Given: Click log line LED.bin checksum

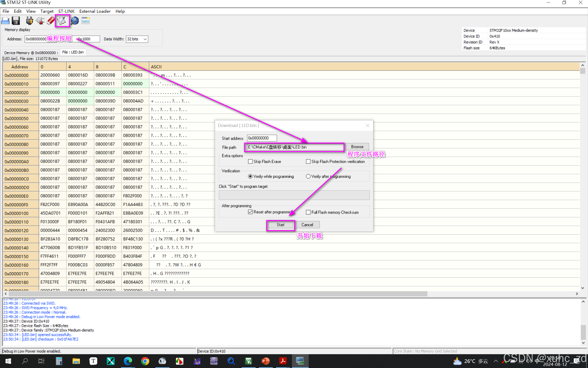Looking at the screenshot, I should click(41, 339).
